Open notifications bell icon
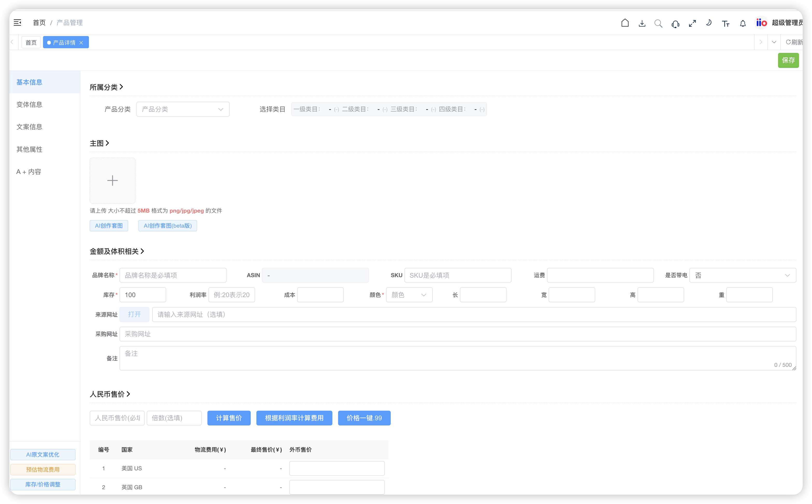Screen dimensions: 812x504 click(x=743, y=23)
